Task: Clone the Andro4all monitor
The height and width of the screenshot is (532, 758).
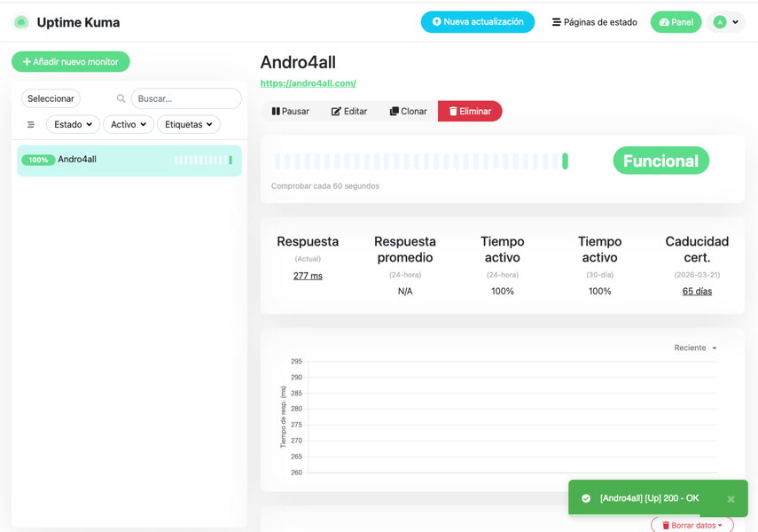Action: (408, 112)
